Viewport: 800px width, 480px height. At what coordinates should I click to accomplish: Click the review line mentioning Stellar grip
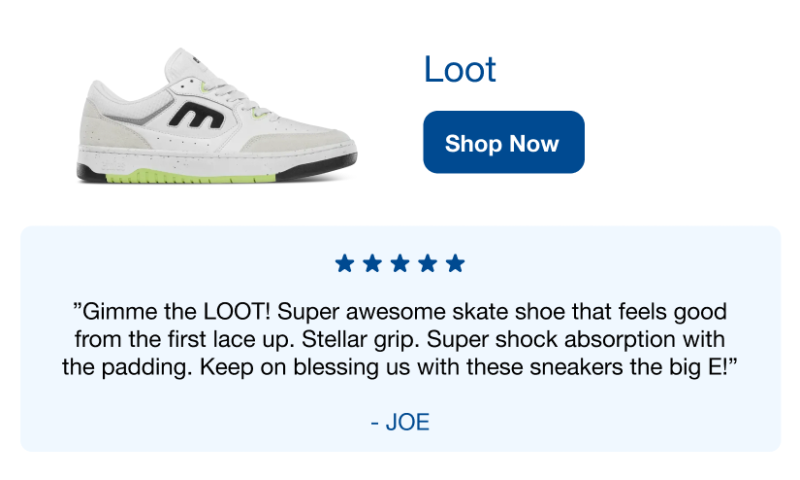click(400, 339)
